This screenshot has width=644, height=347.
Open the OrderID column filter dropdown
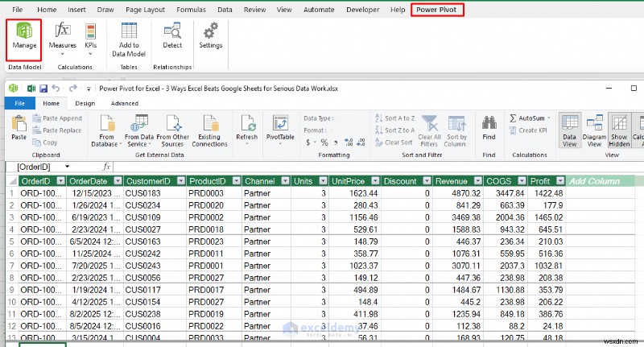[61, 181]
